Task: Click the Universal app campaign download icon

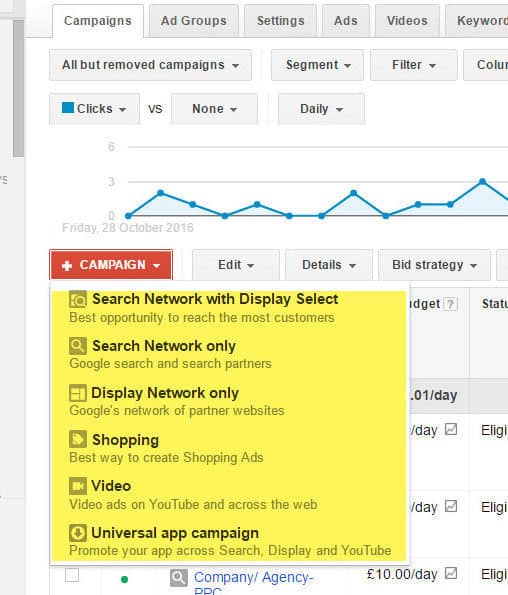Action: click(x=78, y=533)
